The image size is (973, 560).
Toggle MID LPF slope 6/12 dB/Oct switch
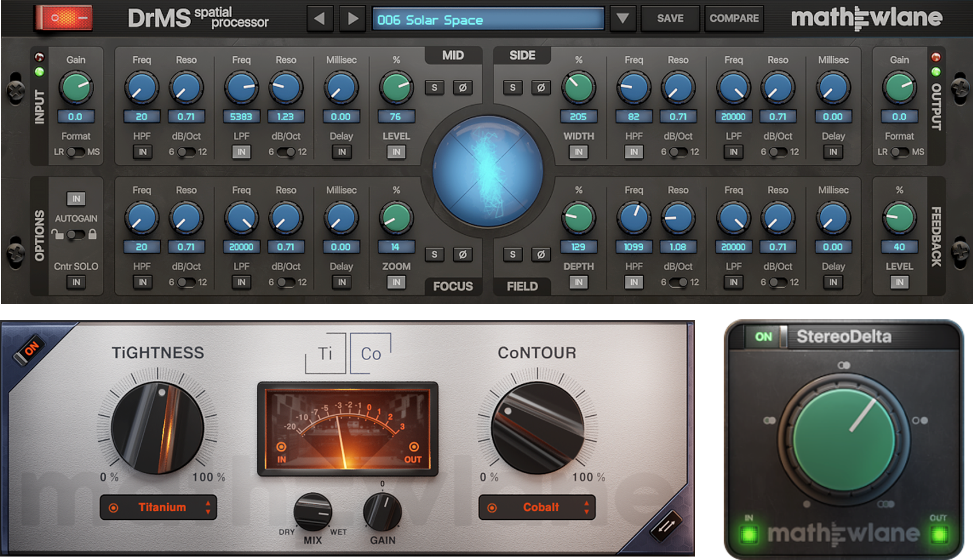(286, 152)
